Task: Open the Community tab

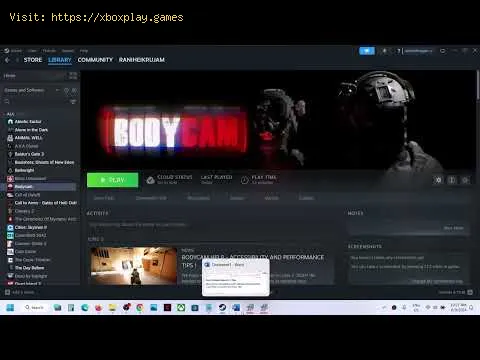Action: click(95, 60)
